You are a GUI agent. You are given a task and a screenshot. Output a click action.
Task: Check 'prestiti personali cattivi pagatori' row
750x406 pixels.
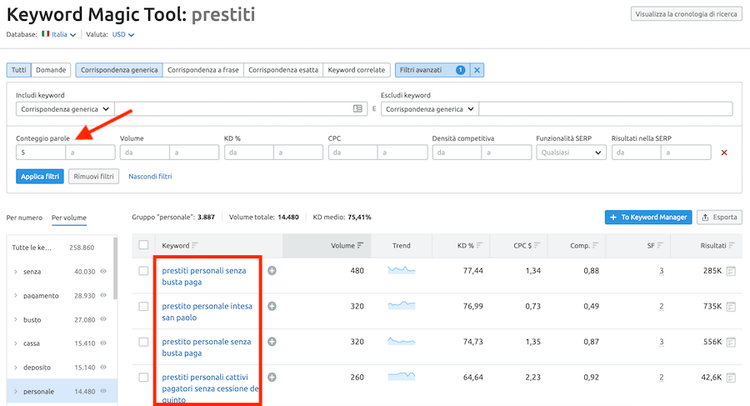143,377
